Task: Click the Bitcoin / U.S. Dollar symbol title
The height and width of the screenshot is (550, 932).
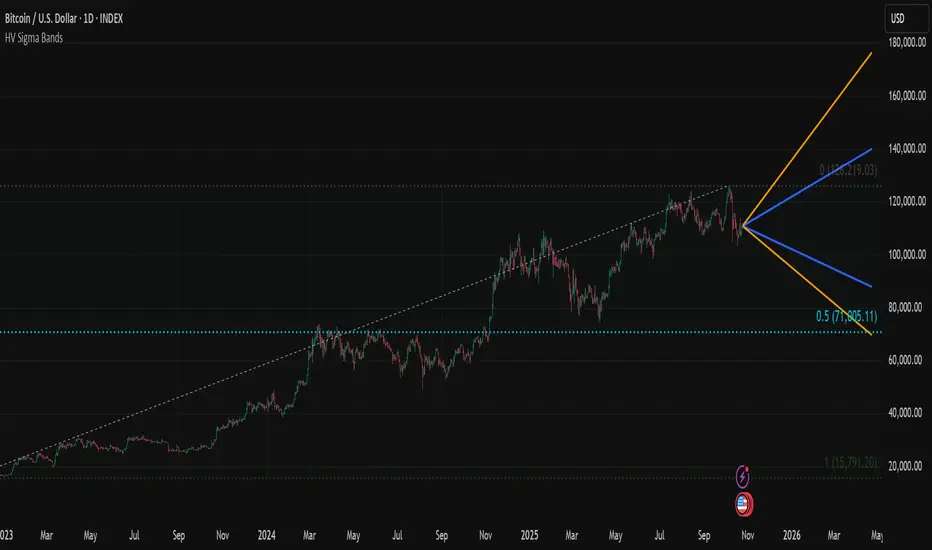Action: click(64, 18)
